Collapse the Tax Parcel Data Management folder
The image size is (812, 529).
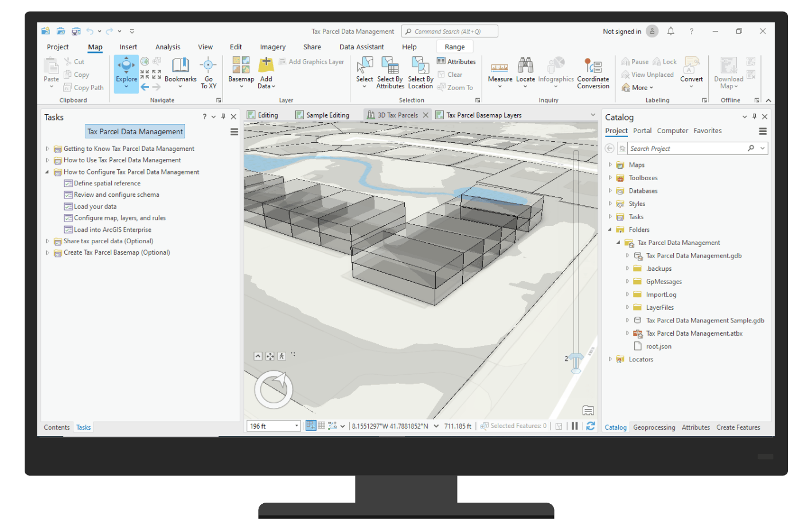coord(618,242)
